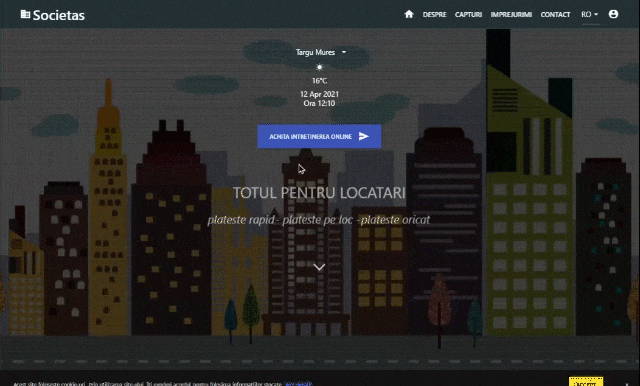640x386 pixels.
Task: Go to the home icon in navbar
Action: [x=409, y=14]
